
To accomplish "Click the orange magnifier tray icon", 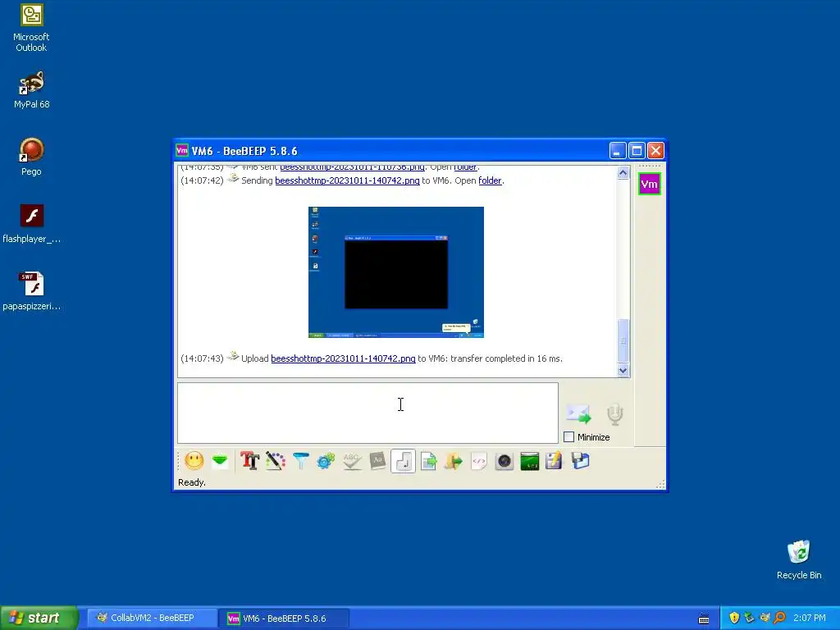I will (x=779, y=618).
